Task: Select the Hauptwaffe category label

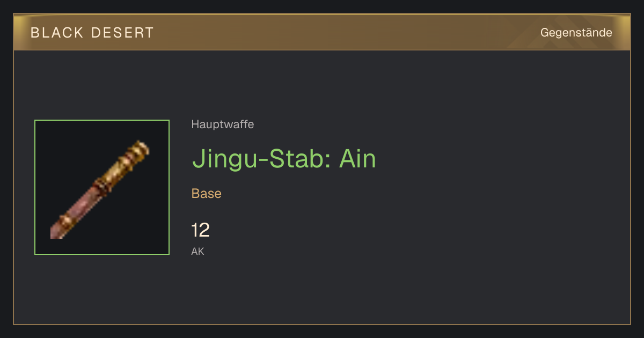Action: click(x=223, y=124)
